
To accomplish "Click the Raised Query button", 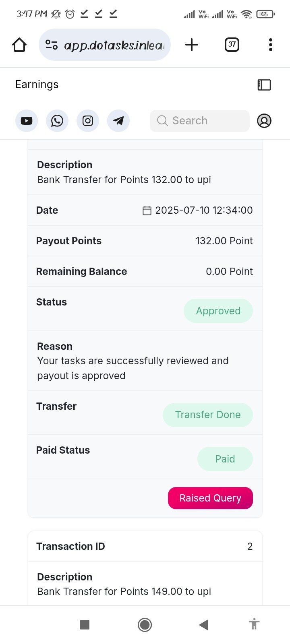I will pos(210,498).
